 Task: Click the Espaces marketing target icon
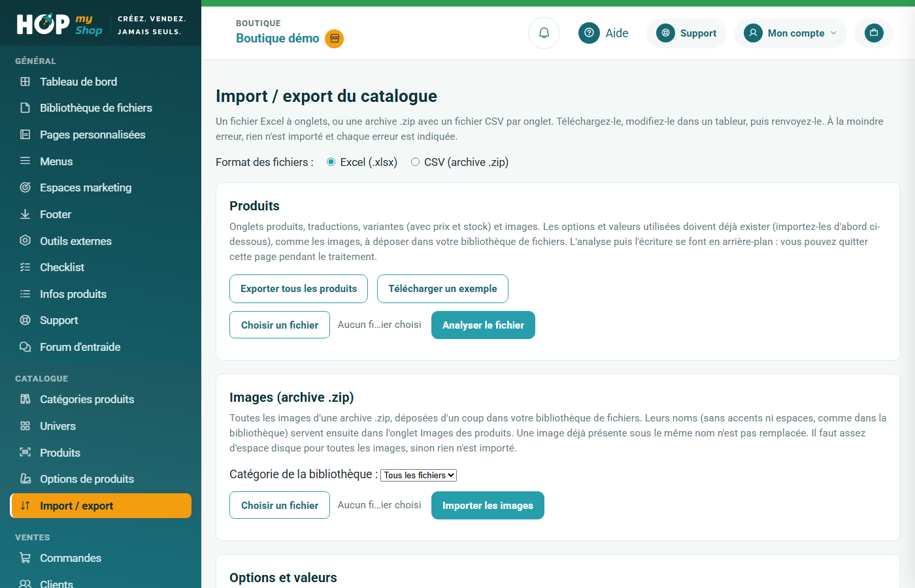coord(25,188)
